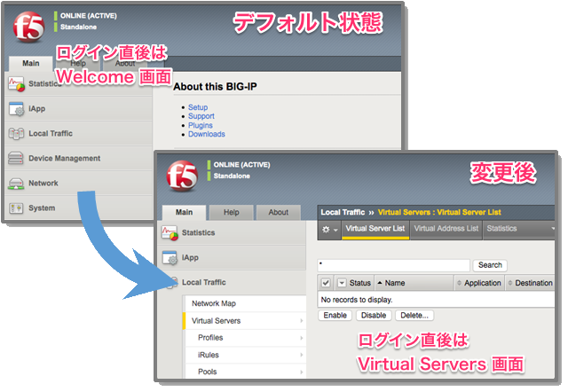Viewport: 568px width, 392px height.
Task: Open Device Management section label
Action: (x=65, y=158)
